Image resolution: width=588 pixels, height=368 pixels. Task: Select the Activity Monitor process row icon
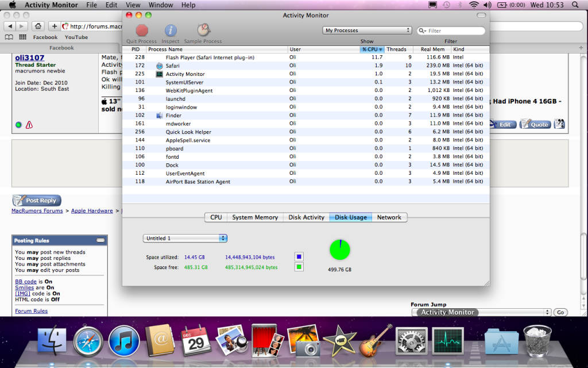pyautogui.click(x=160, y=74)
